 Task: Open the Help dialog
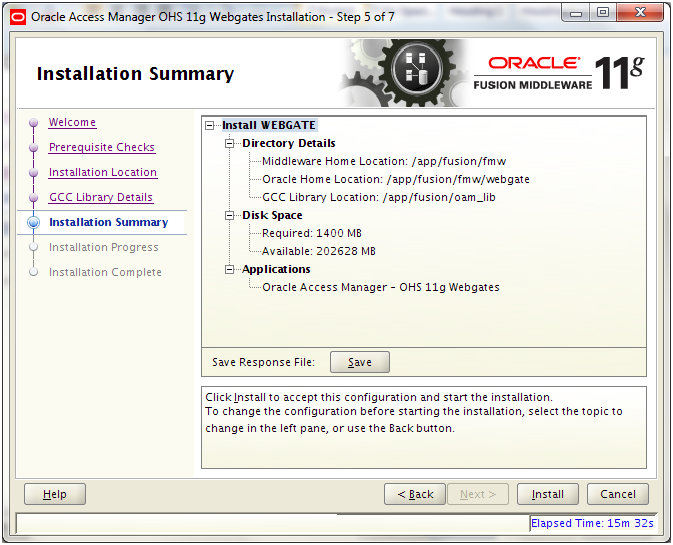click(x=55, y=494)
